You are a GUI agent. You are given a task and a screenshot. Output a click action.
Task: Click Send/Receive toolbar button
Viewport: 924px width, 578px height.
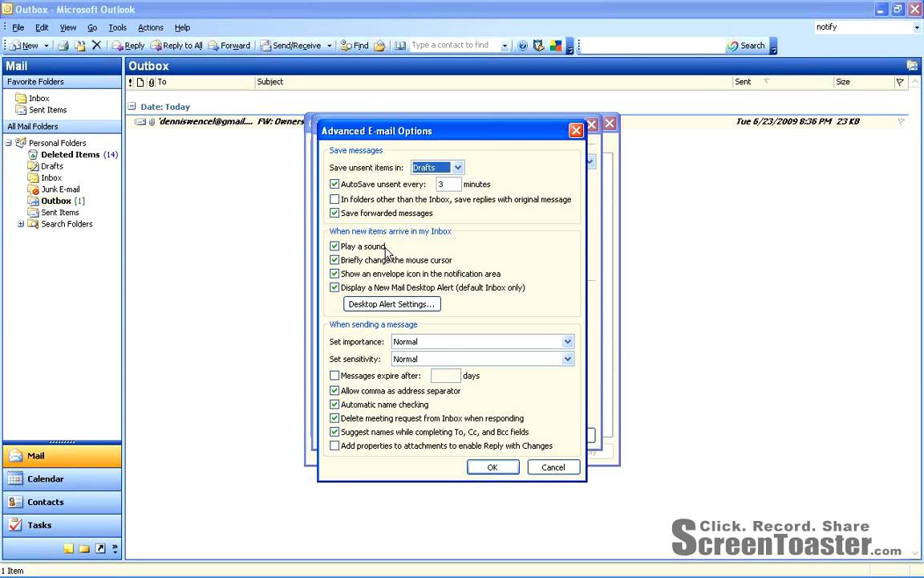click(x=291, y=46)
